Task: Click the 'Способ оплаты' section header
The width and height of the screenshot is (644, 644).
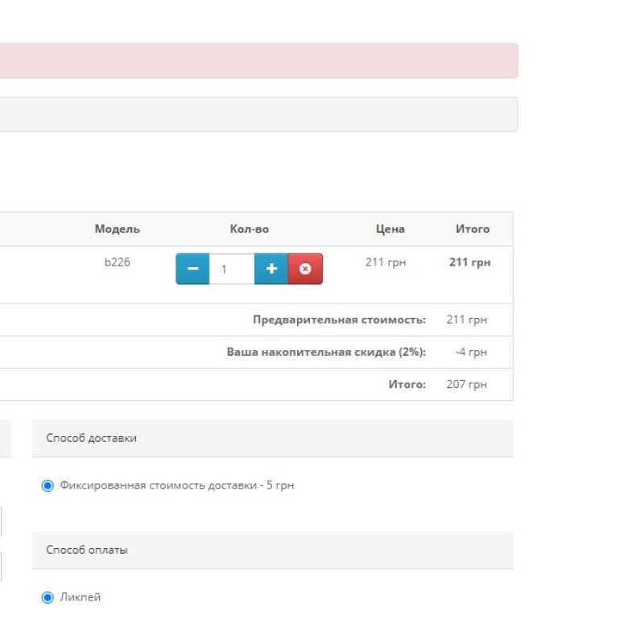Action: coord(87,550)
